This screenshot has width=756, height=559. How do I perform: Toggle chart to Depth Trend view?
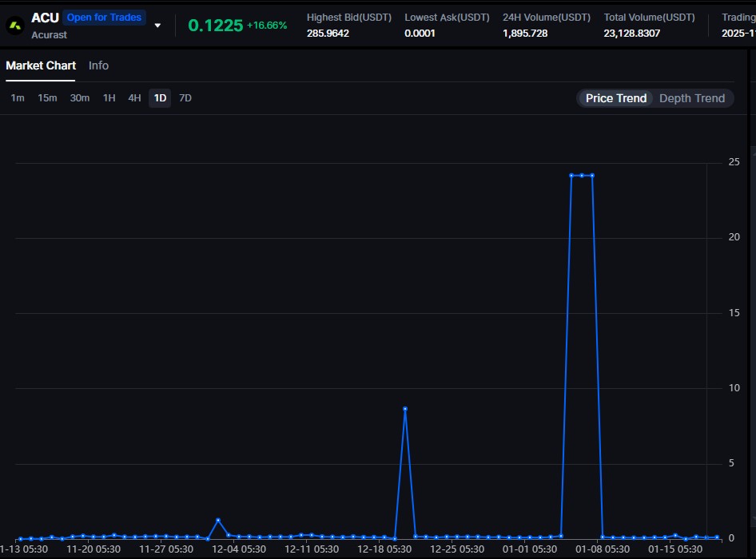click(691, 98)
